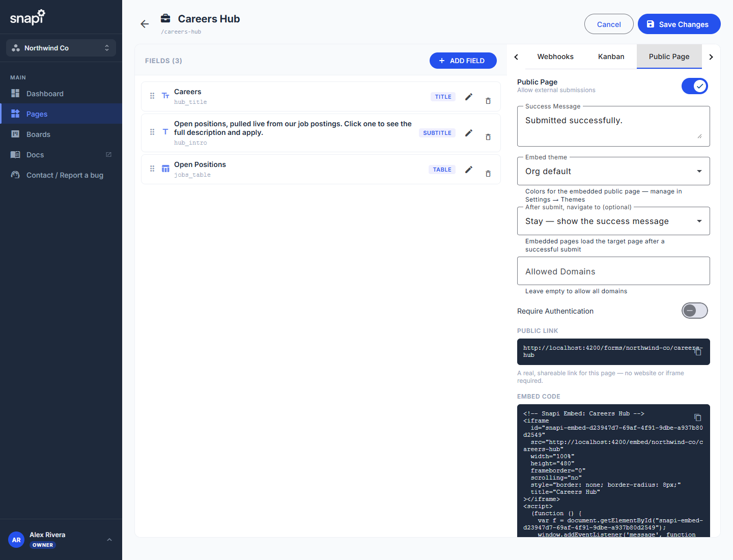Edit the Open Positions table field
The width and height of the screenshot is (733, 560).
point(469,170)
